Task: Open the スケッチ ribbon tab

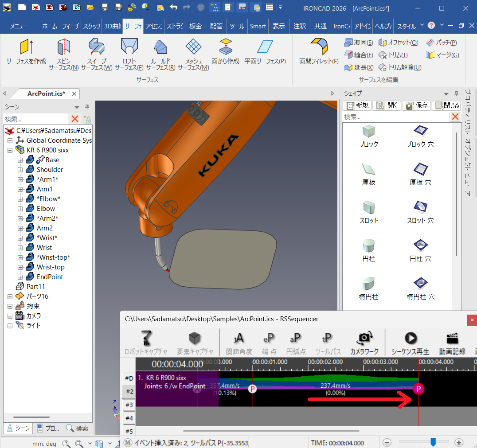Action: [x=92, y=26]
